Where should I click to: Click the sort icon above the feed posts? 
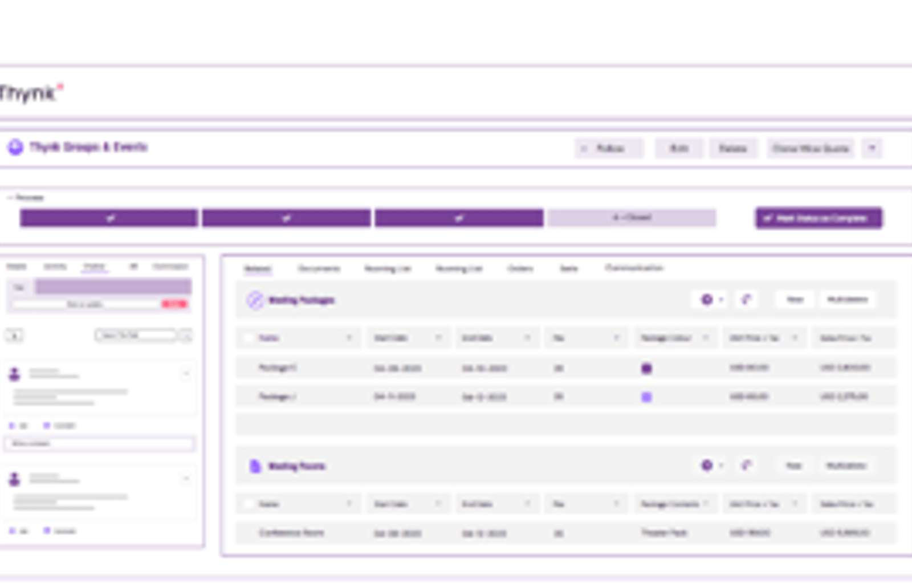pos(14,336)
